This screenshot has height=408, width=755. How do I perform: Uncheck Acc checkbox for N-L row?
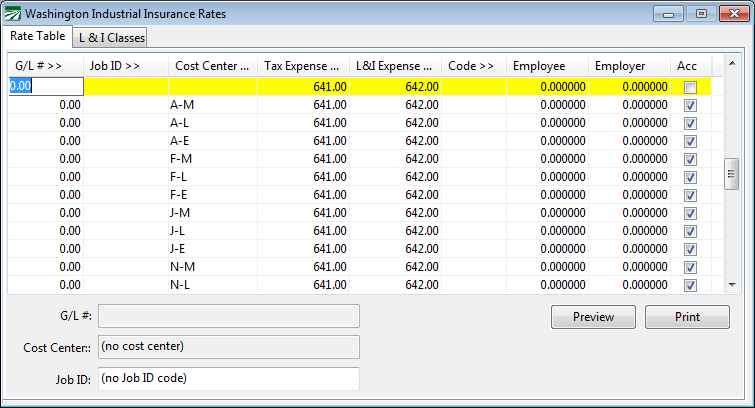click(690, 285)
